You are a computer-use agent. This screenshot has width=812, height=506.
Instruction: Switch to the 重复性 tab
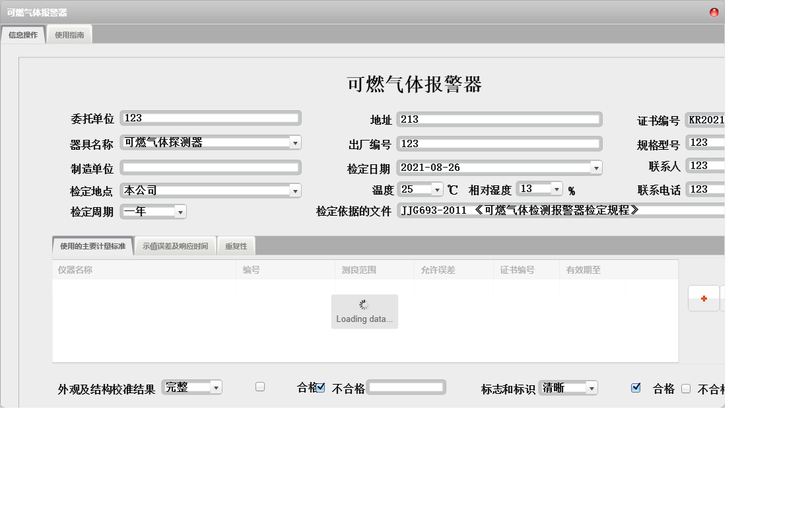[236, 245]
